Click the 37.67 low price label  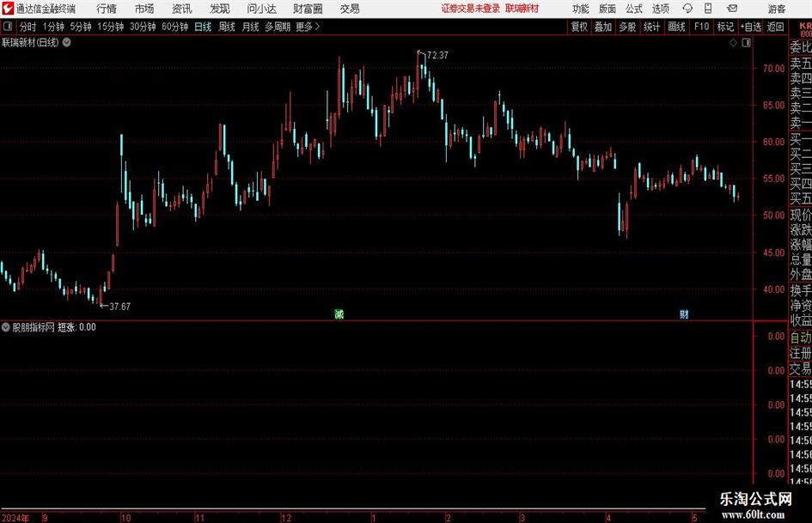[120, 307]
